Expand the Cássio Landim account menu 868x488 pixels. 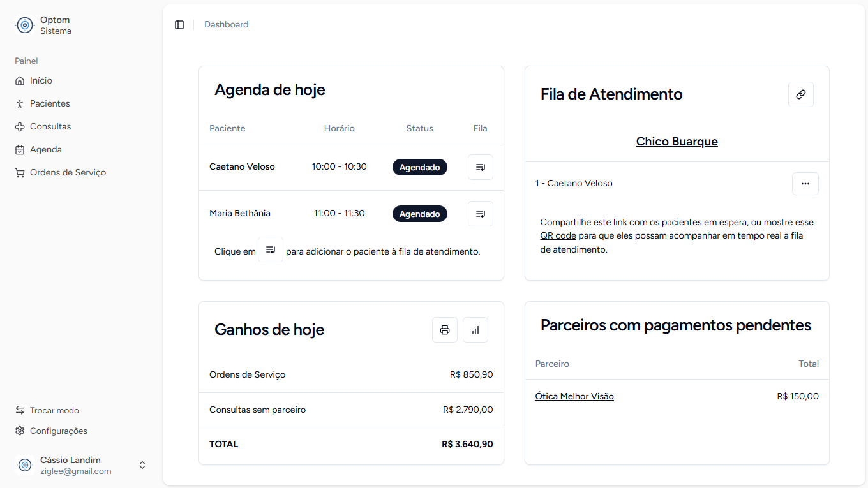142,465
